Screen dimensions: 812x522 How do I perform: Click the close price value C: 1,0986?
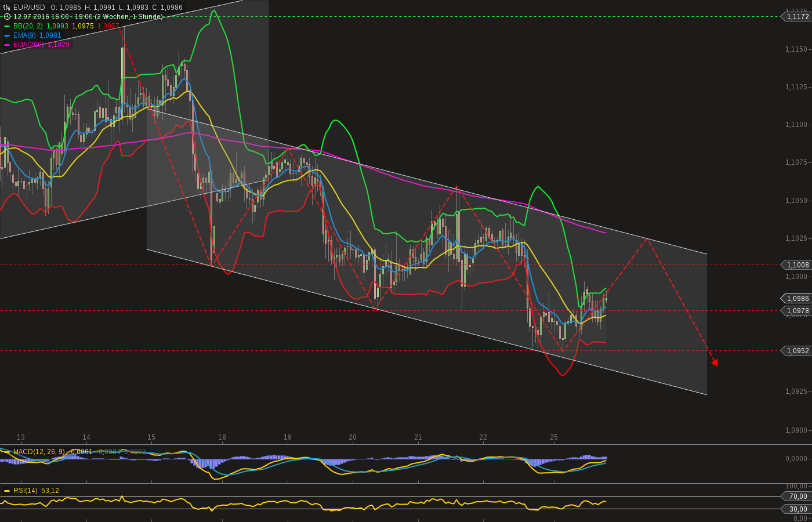(x=168, y=8)
